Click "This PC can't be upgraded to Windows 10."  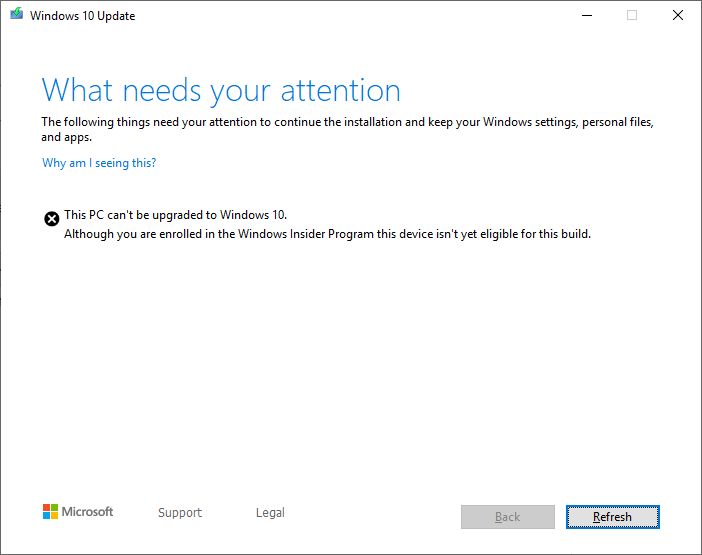[x=176, y=215]
